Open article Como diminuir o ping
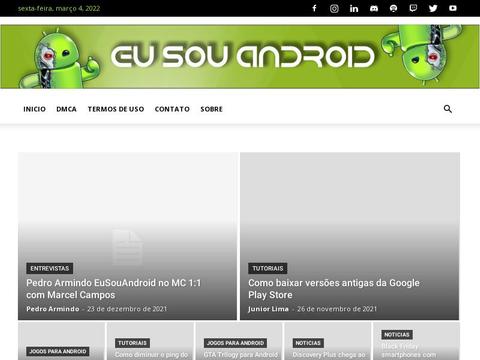The image size is (480, 360). (151, 355)
